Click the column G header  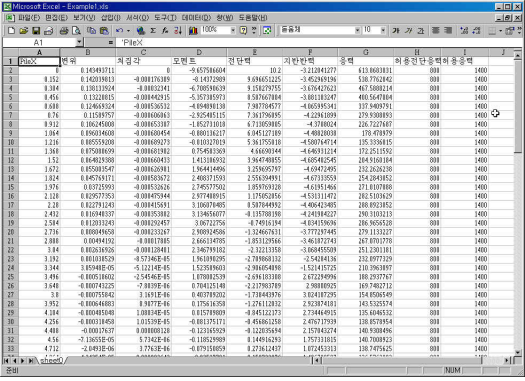pyautogui.click(x=366, y=52)
